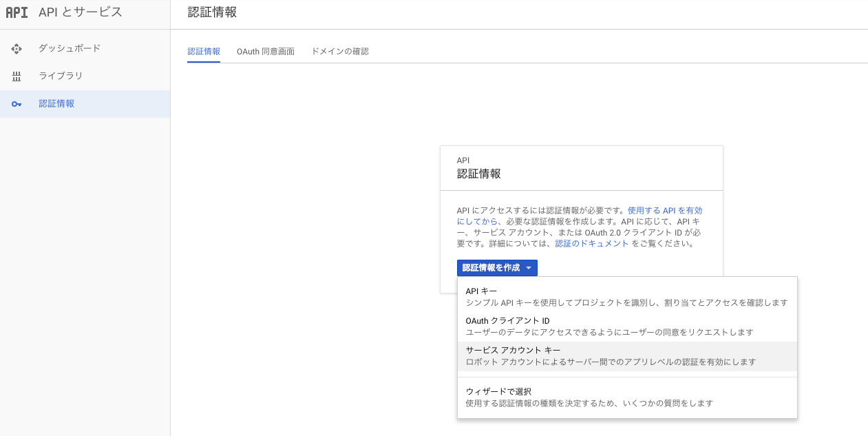
Task: Open the Dashboard compass icon in sidebar
Action: 16,48
